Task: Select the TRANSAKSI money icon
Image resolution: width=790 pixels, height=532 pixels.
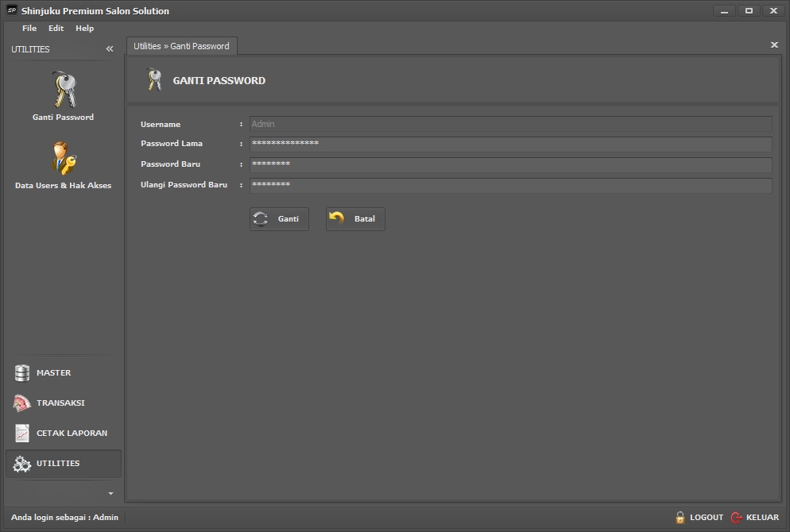Action: click(x=22, y=403)
